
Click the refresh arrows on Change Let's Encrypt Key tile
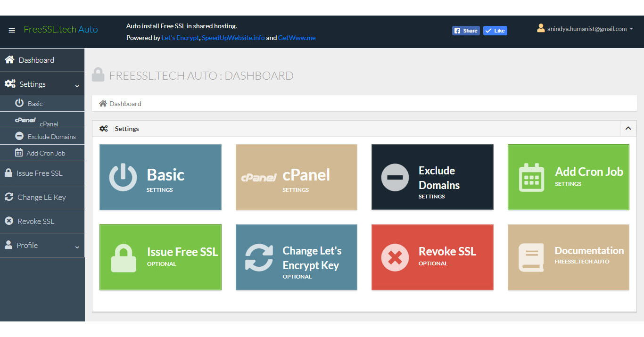click(x=259, y=257)
